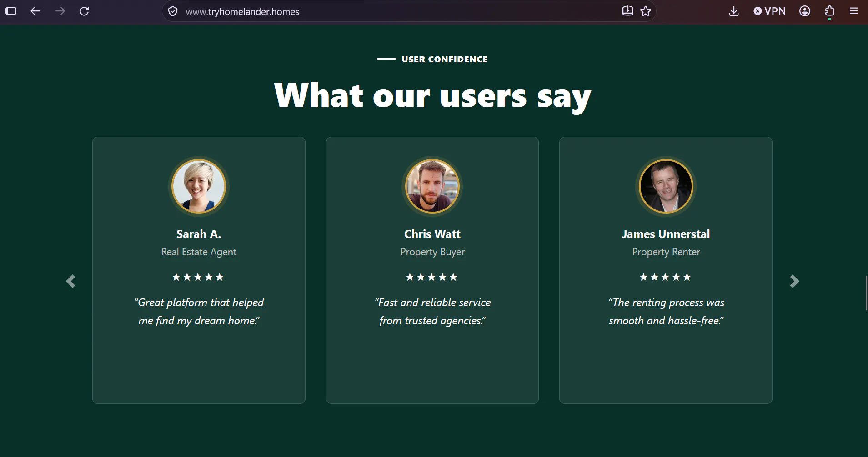Viewport: 868px width, 457px height.
Task: Click James Unnerstal's profile picture
Action: click(x=666, y=186)
